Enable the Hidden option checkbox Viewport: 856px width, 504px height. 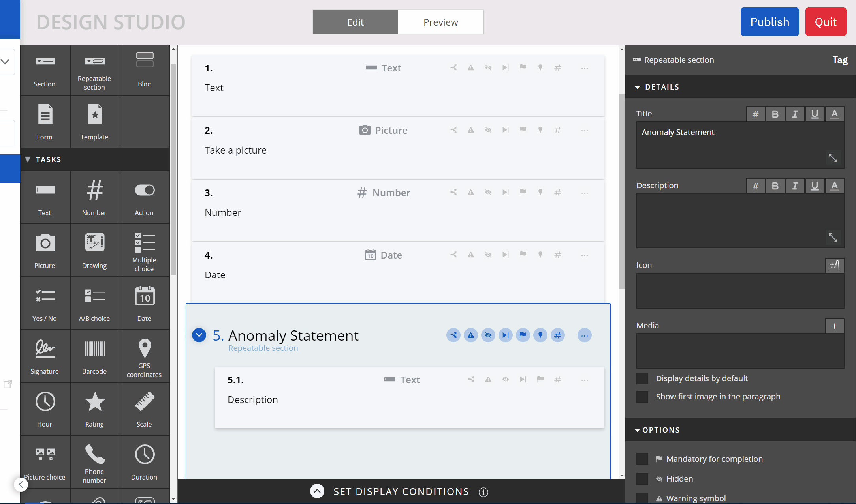642,479
